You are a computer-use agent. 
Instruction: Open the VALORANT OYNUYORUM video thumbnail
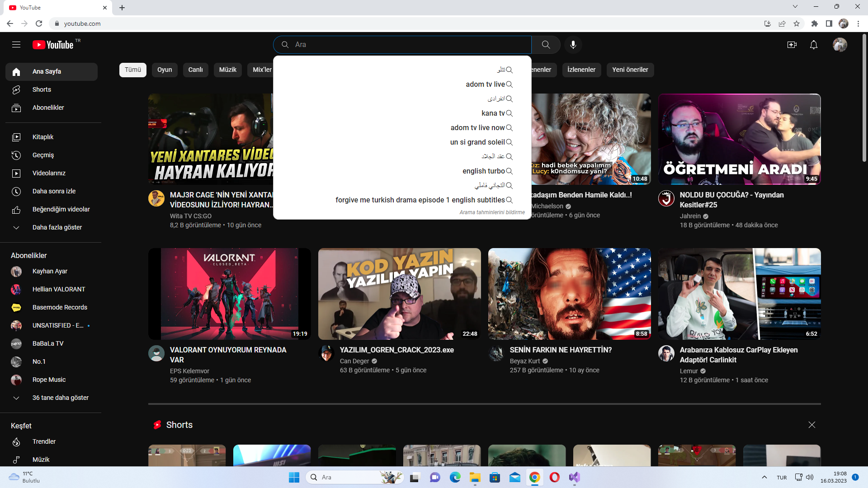click(229, 294)
